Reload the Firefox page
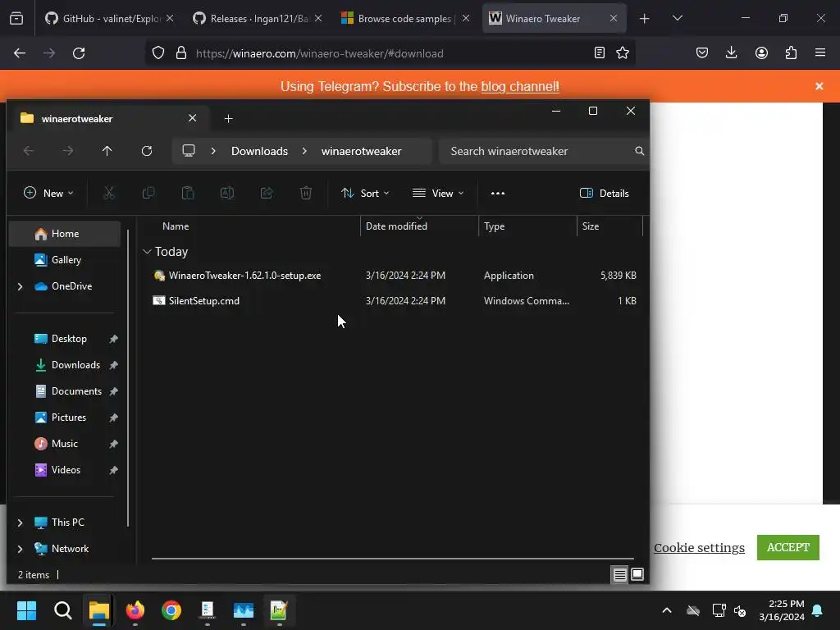The height and width of the screenshot is (630, 840). pyautogui.click(x=79, y=53)
